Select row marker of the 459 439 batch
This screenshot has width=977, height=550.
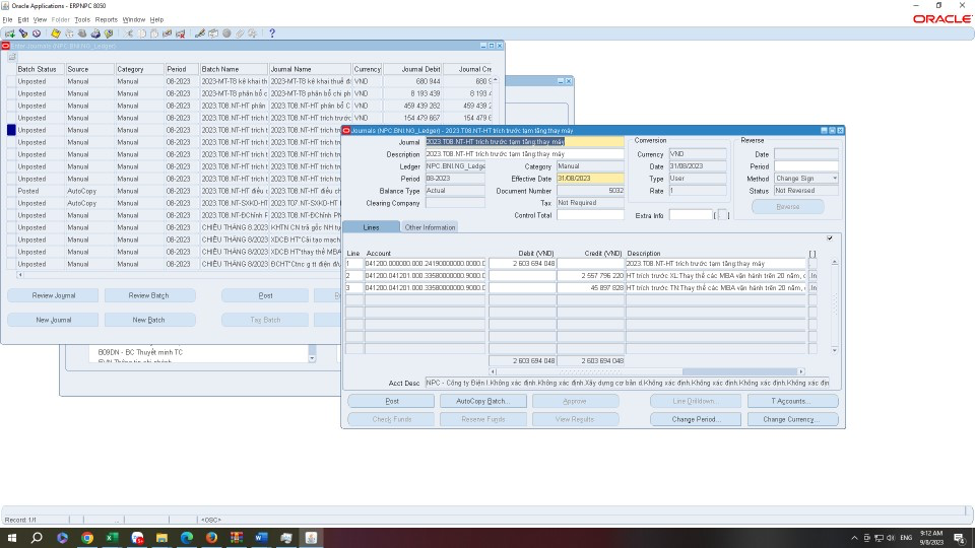11,106
